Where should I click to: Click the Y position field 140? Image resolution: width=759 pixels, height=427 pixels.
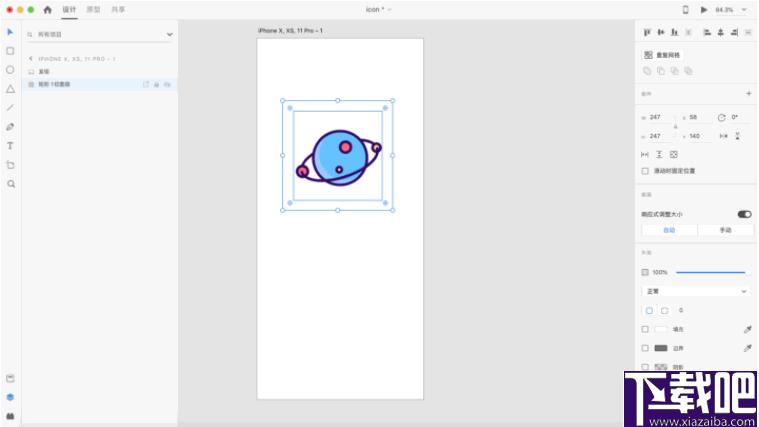point(700,137)
